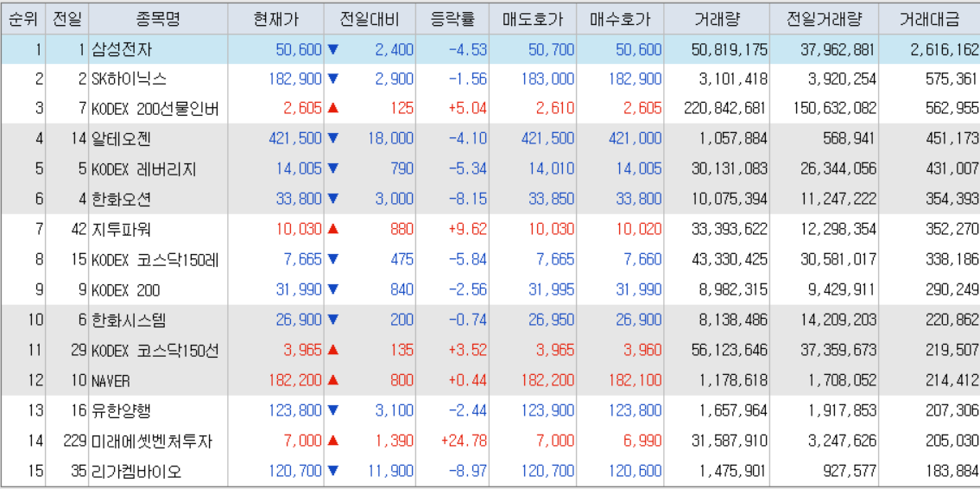
Task: Click the change amount cell 18,000
Action: tap(390, 139)
